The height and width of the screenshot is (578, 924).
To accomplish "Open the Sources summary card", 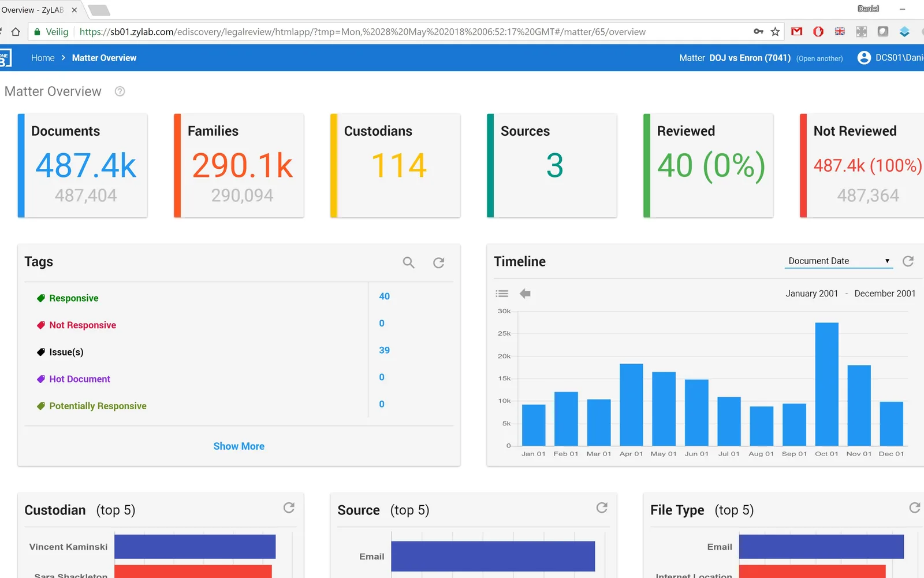I will point(552,165).
